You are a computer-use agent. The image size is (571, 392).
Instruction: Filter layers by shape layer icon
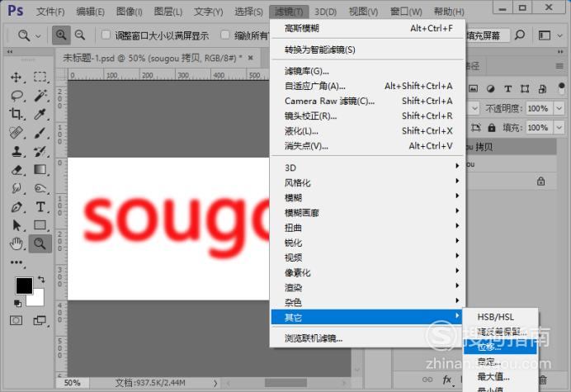pos(525,88)
